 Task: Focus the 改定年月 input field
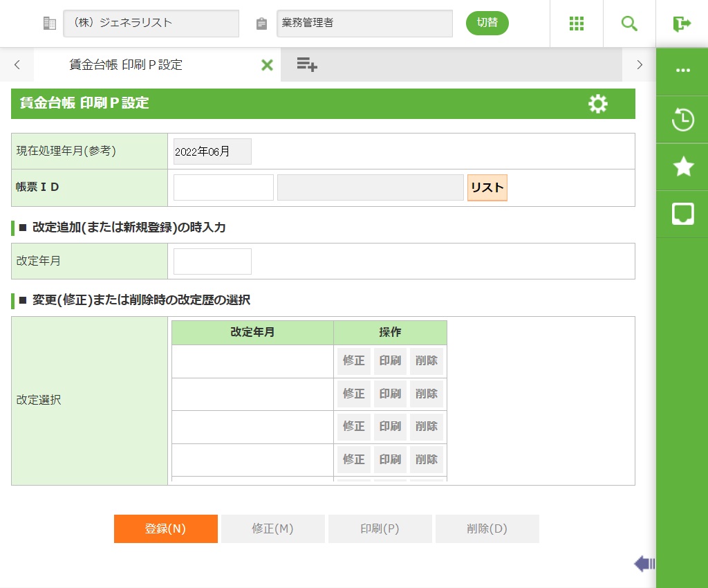pos(212,261)
